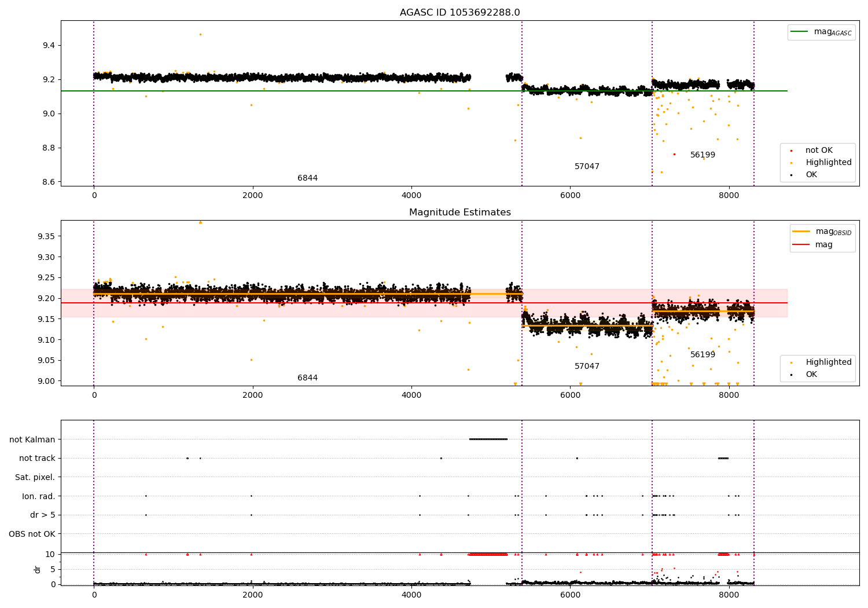Viewport: 868px width, 608px height.
Task: Click the 'Sat. pixel.' row label
Action: [x=35, y=478]
